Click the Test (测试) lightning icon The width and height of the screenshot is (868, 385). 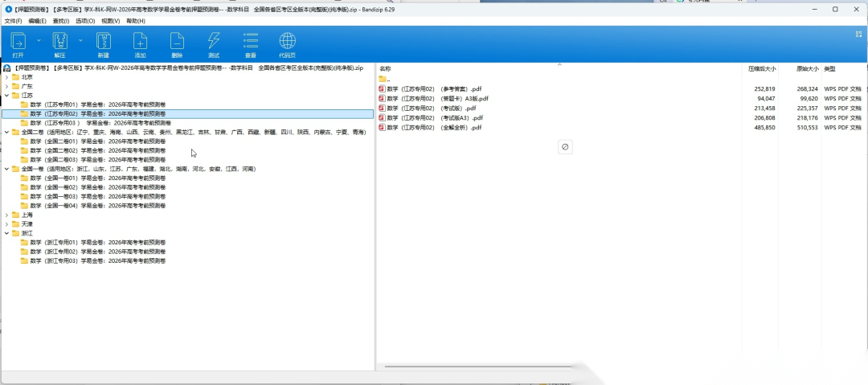click(x=214, y=41)
